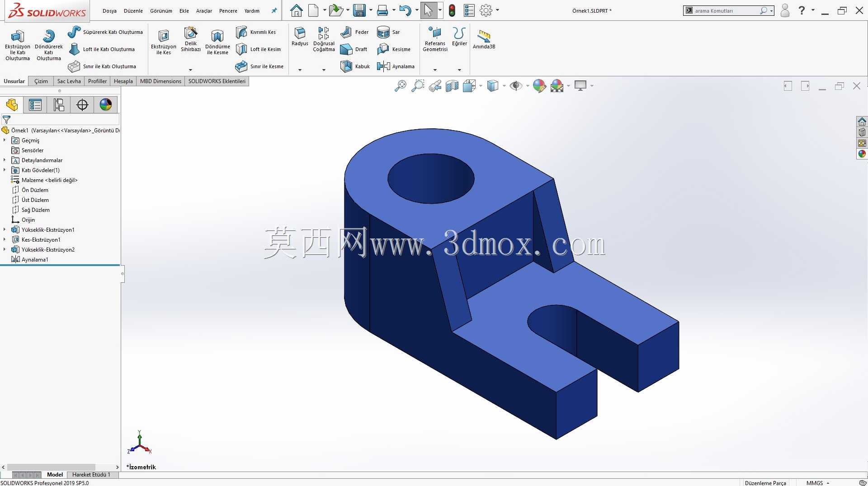Click Zoom to Fit view icon

(401, 86)
